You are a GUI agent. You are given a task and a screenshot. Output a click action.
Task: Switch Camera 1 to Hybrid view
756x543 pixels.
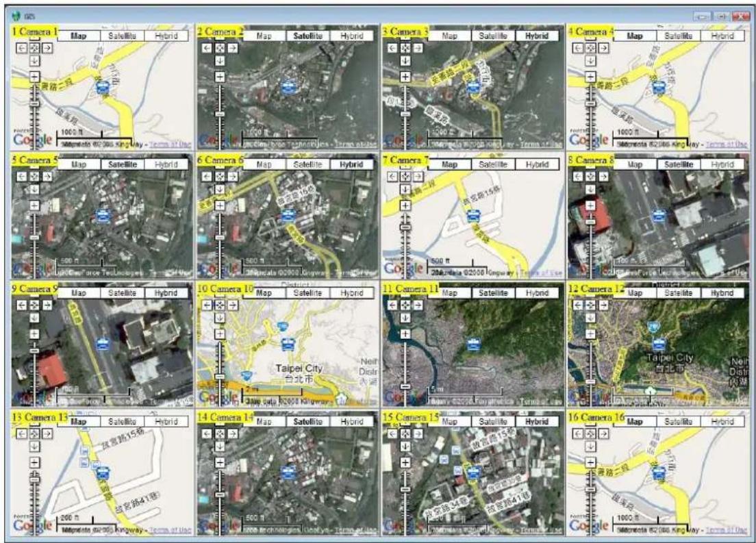pyautogui.click(x=166, y=36)
